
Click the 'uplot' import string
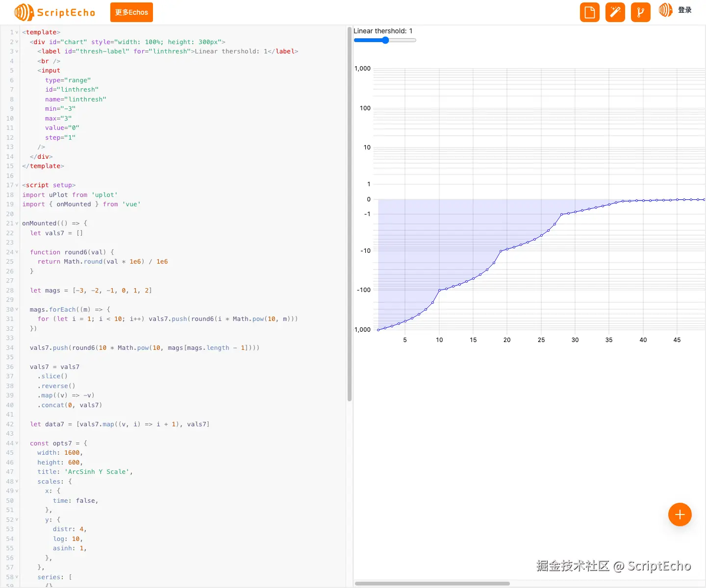104,195
